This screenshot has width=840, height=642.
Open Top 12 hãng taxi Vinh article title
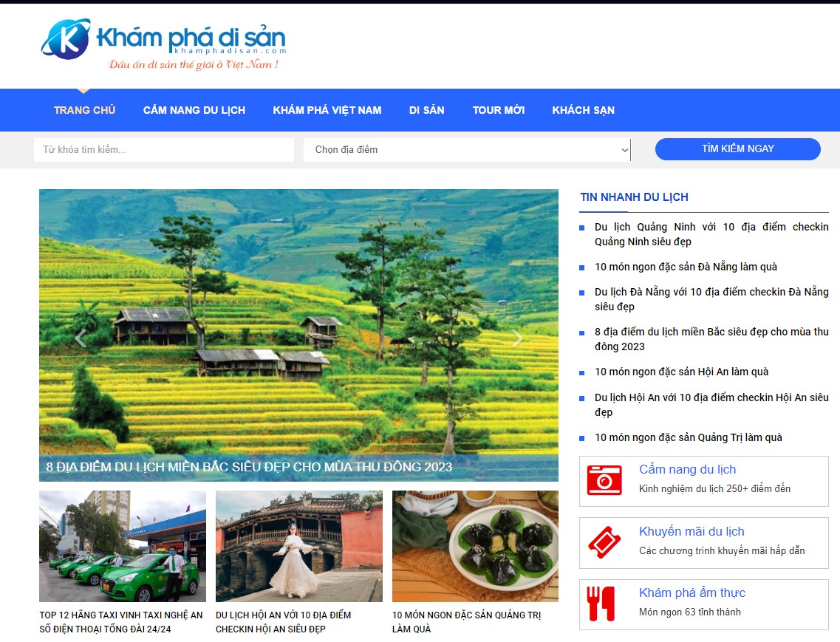pos(121,621)
